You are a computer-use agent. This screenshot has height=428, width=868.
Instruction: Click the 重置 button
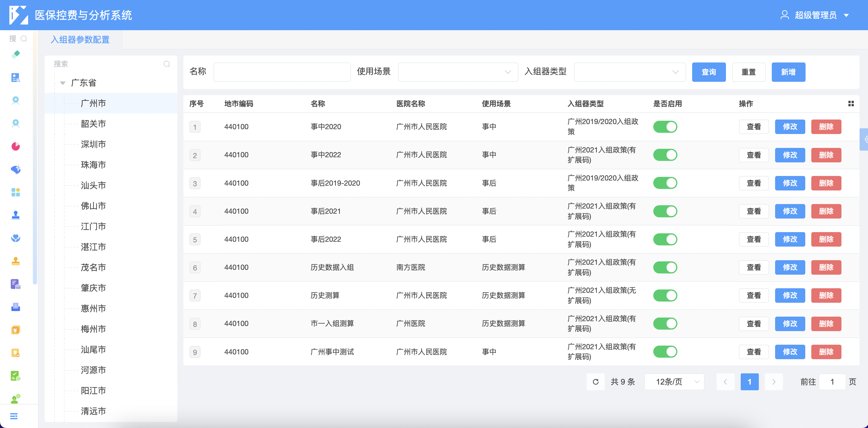click(x=749, y=72)
